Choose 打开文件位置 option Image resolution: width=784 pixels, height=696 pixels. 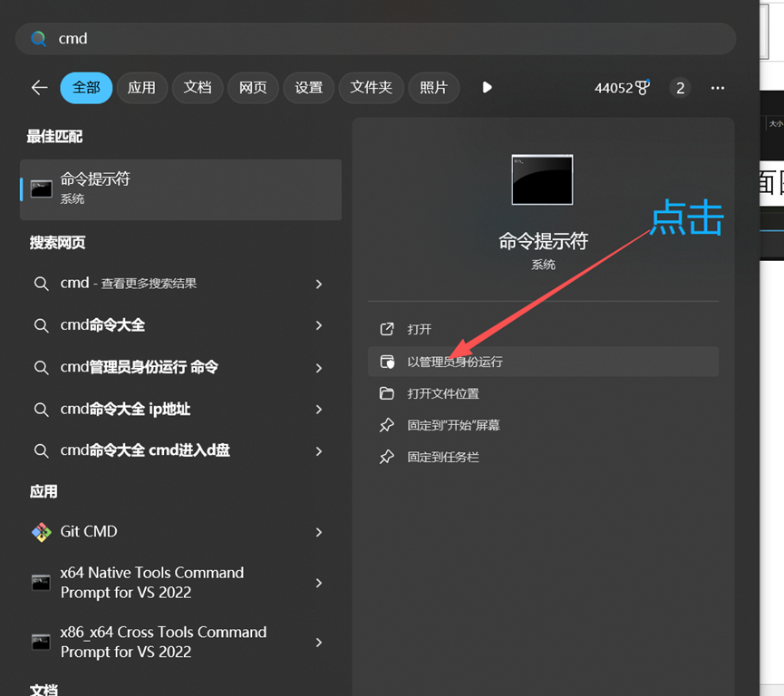point(544,393)
